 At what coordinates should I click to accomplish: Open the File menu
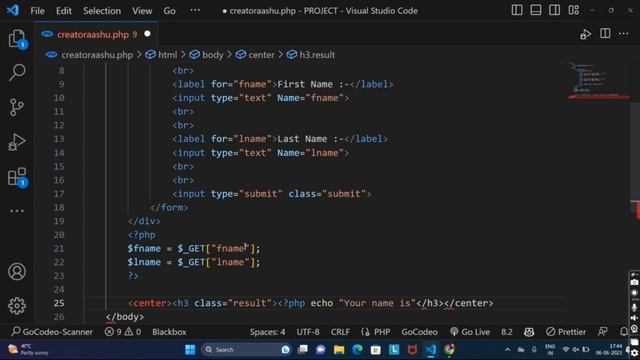tap(38, 11)
